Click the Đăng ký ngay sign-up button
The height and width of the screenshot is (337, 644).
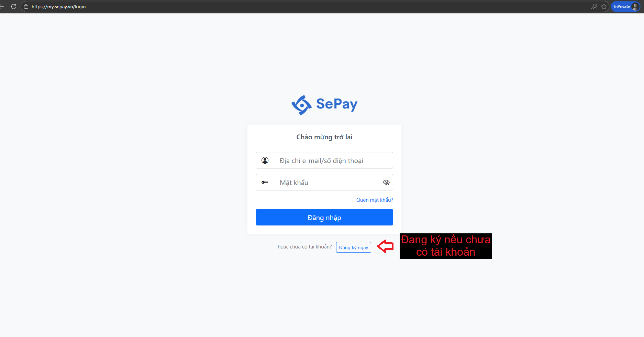pos(354,247)
